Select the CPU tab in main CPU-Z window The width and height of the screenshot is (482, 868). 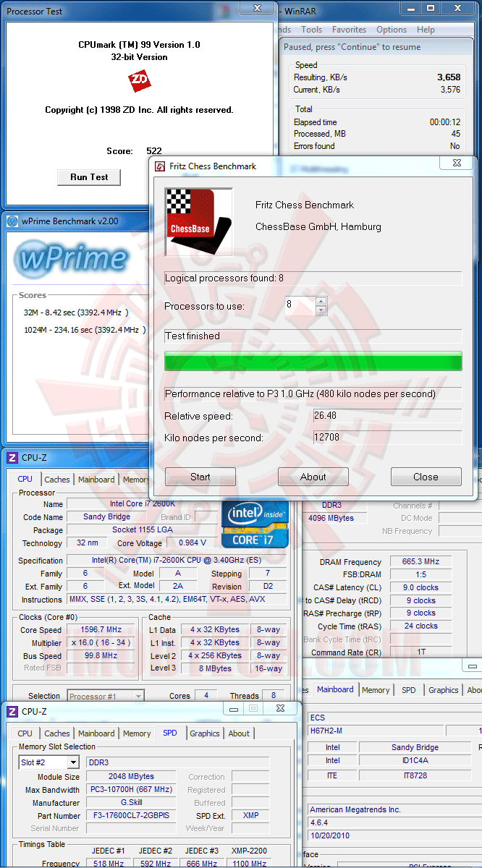(x=25, y=479)
